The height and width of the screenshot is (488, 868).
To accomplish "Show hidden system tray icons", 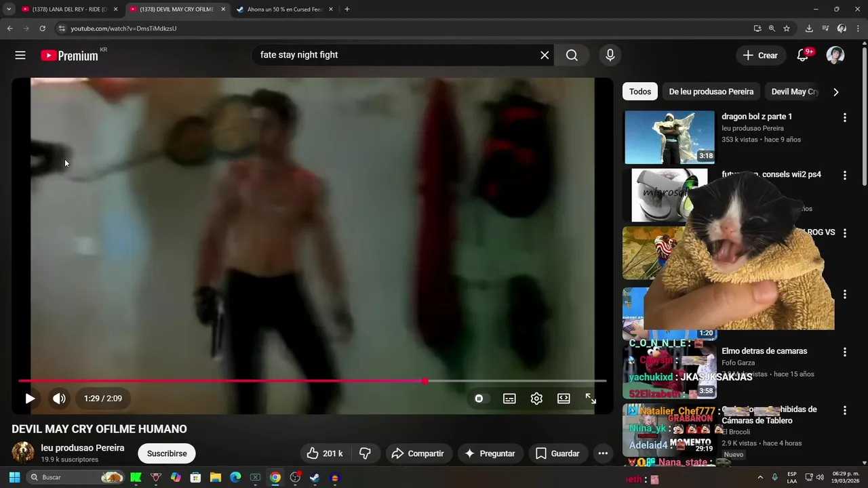I will [759, 477].
